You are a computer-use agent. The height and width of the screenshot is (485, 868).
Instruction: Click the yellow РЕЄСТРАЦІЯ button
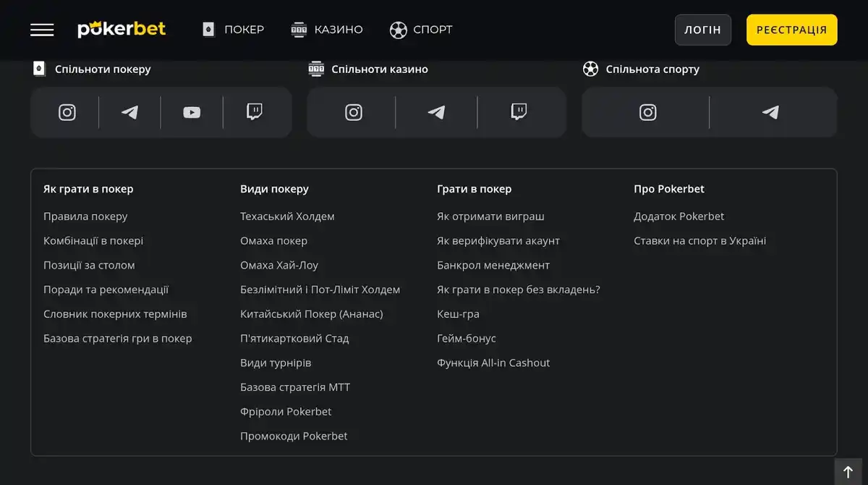coord(792,30)
